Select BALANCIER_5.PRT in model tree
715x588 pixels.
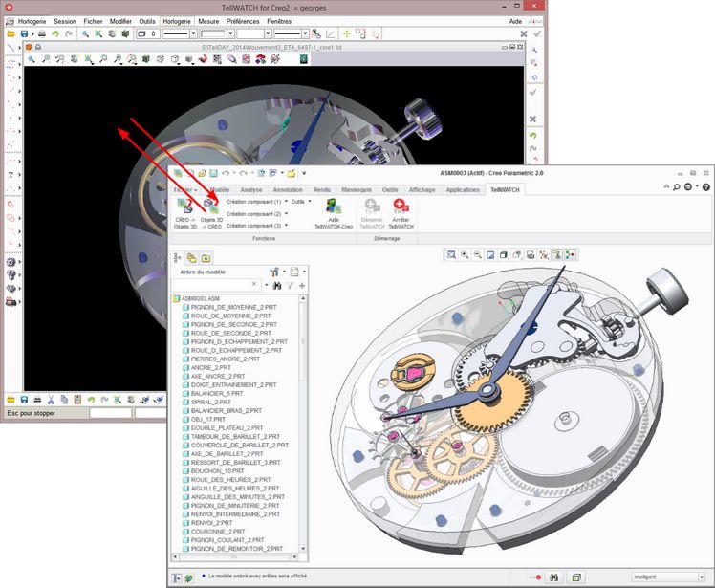213,393
